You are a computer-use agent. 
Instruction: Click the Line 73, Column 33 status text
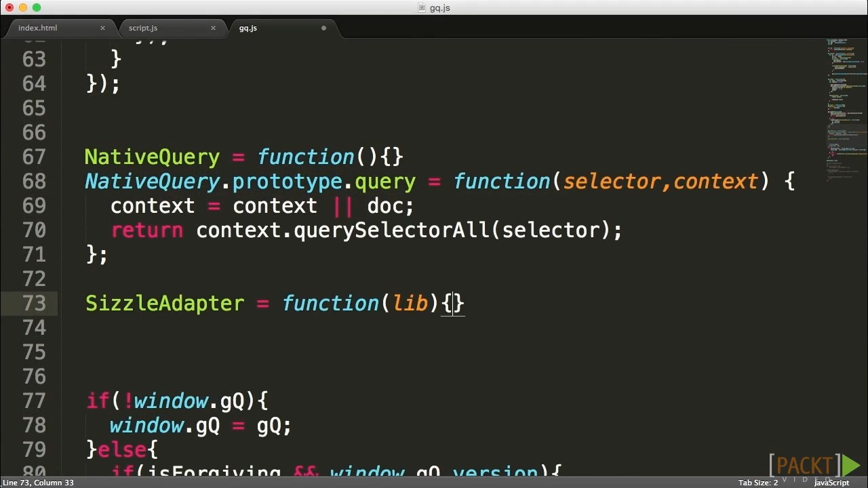38,483
